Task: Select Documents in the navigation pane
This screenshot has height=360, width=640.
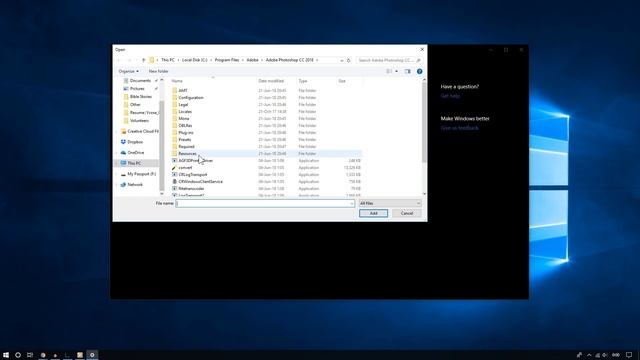Action: tap(140, 81)
